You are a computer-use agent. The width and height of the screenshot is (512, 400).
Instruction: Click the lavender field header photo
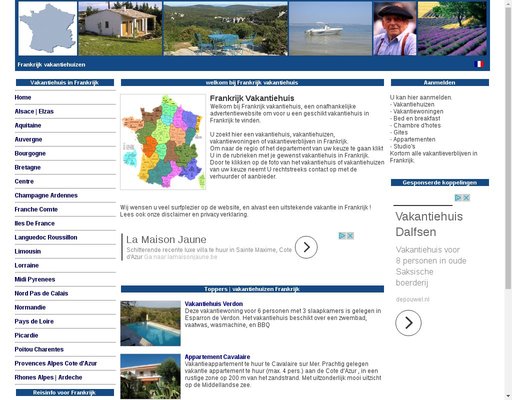452,29
